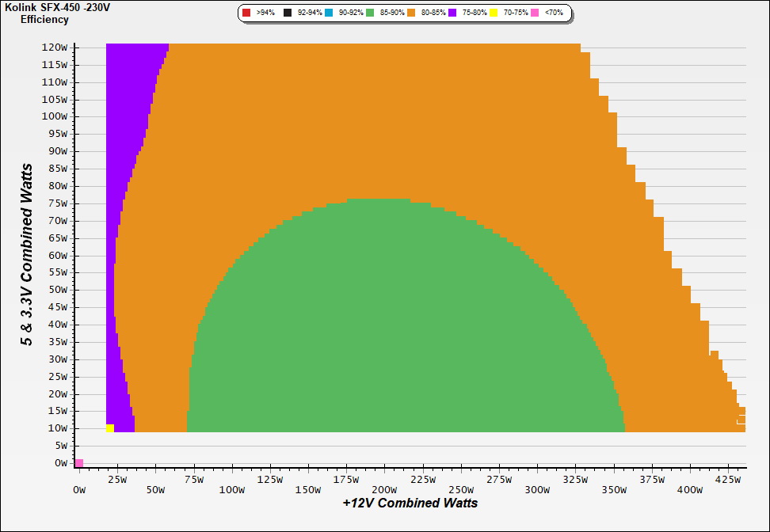
Task: Click the Kolink SFX-450 -230V chart title
Action: (58, 7)
